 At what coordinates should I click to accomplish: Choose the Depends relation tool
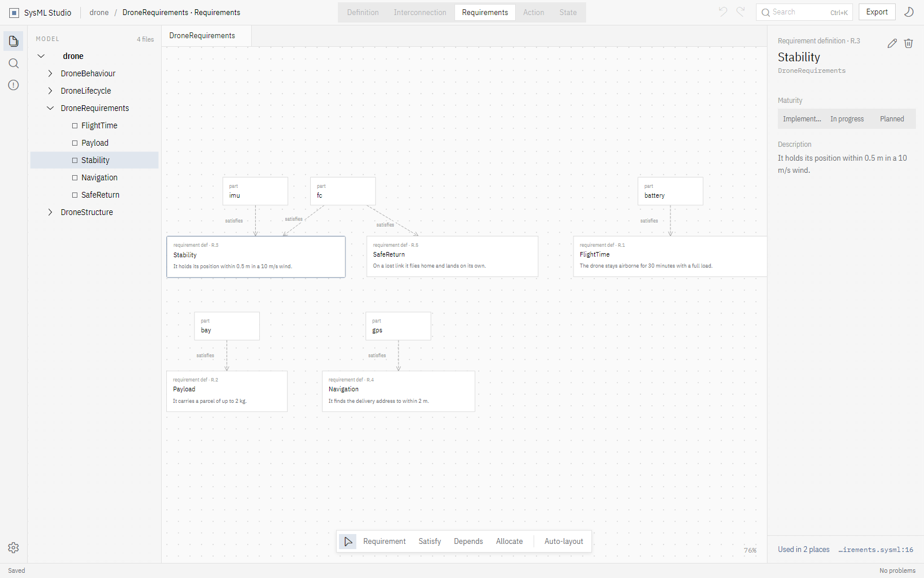tap(468, 542)
